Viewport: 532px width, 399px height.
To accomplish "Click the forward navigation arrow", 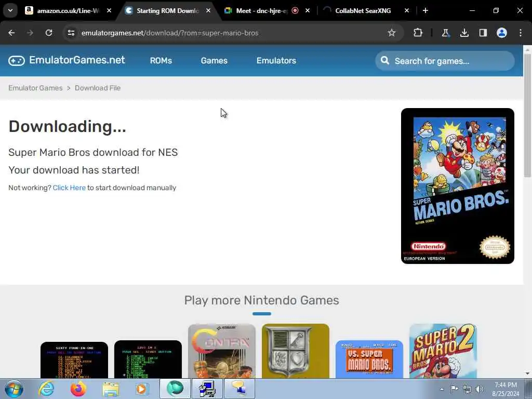I will point(30,33).
